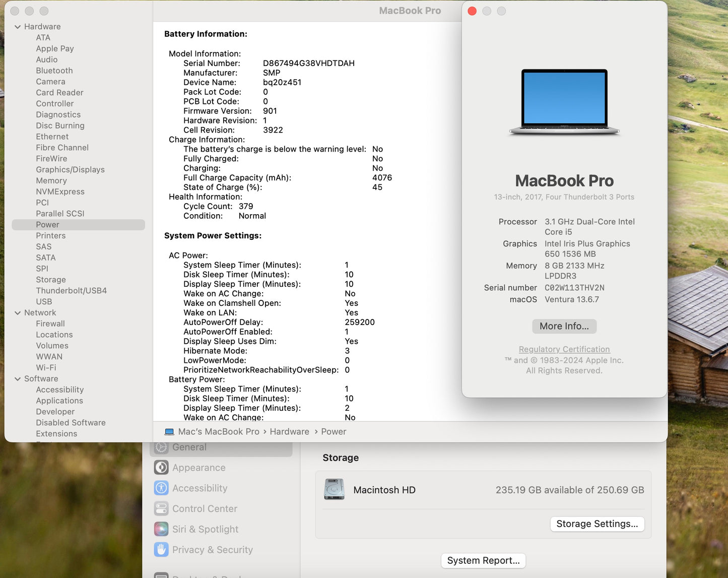This screenshot has height=578, width=728.
Task: Click Mac's MacBook Pro breadcrumb entry
Action: (x=219, y=431)
